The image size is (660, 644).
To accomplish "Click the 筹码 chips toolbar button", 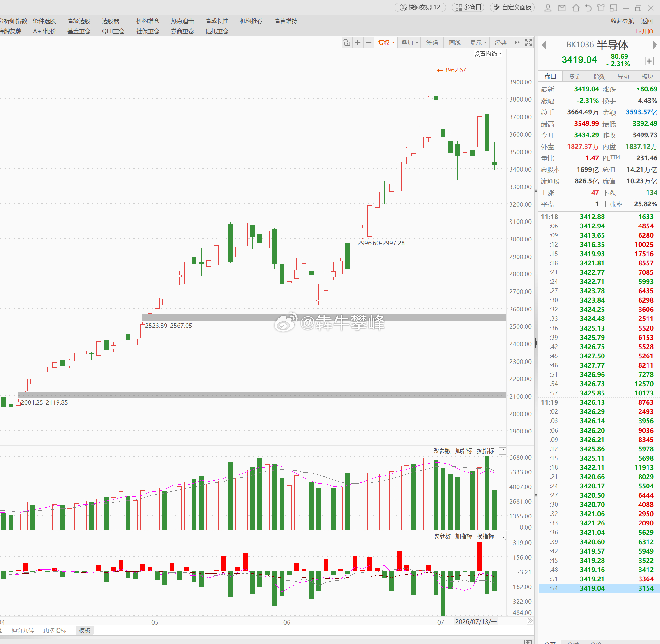I will [432, 42].
